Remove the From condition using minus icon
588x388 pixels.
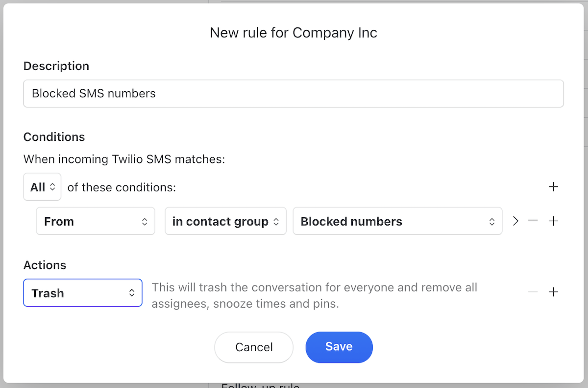pyautogui.click(x=533, y=221)
